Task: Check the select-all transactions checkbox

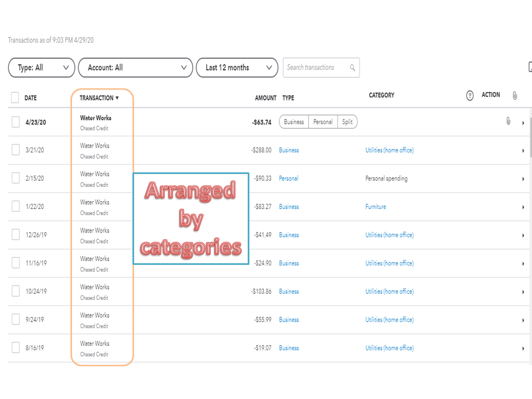Action: (x=15, y=98)
